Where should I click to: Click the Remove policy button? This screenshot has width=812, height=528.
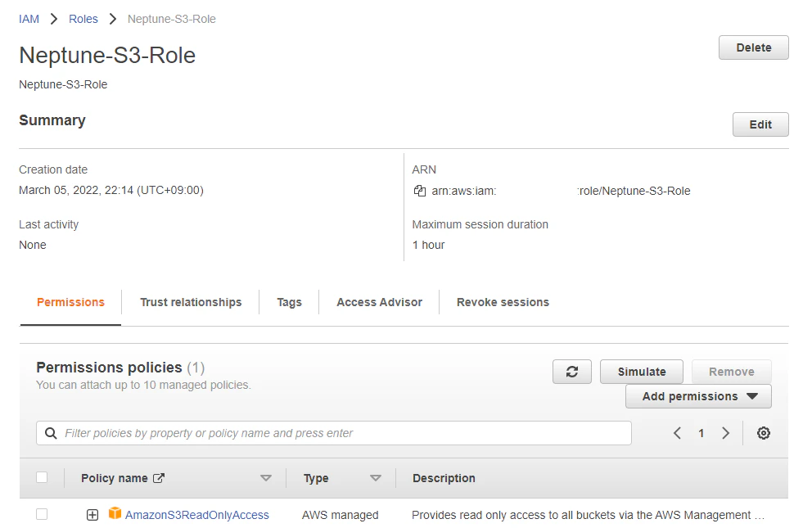(731, 372)
